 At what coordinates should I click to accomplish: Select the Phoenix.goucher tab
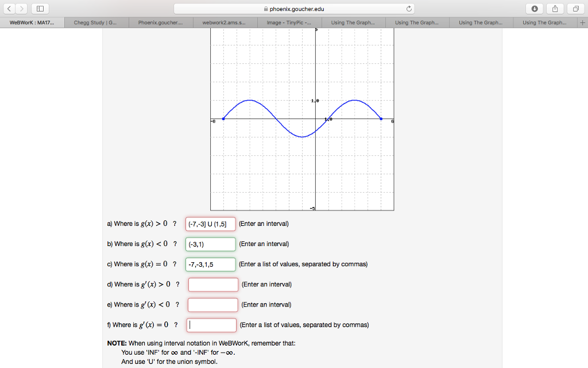click(160, 22)
